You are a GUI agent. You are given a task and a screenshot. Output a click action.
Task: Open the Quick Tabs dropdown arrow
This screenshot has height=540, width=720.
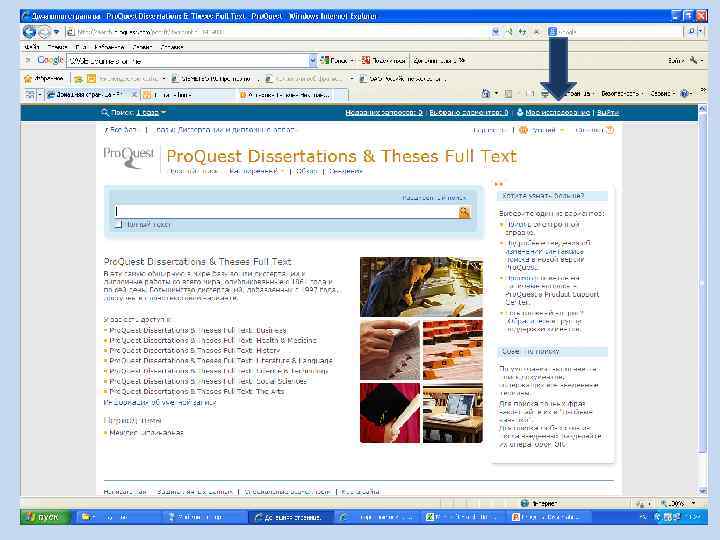pyautogui.click(x=40, y=95)
